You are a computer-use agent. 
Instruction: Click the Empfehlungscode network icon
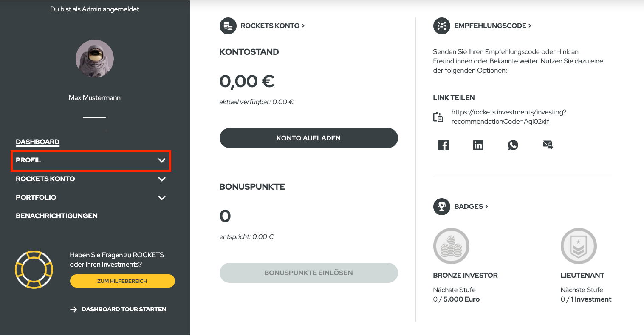coord(441,26)
